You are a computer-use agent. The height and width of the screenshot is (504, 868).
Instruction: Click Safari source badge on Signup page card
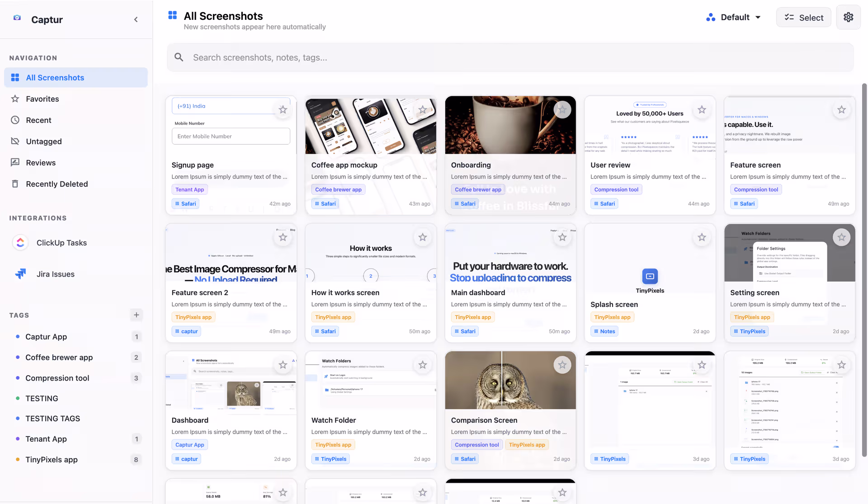click(185, 203)
